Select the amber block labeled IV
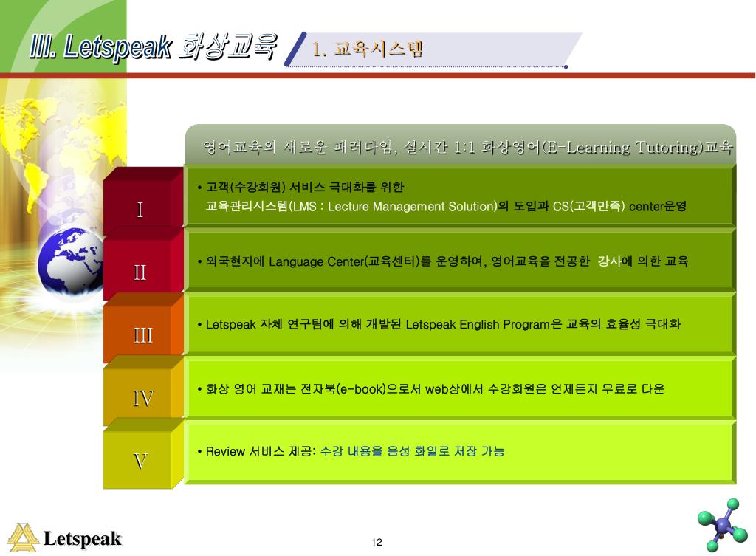 142,391
